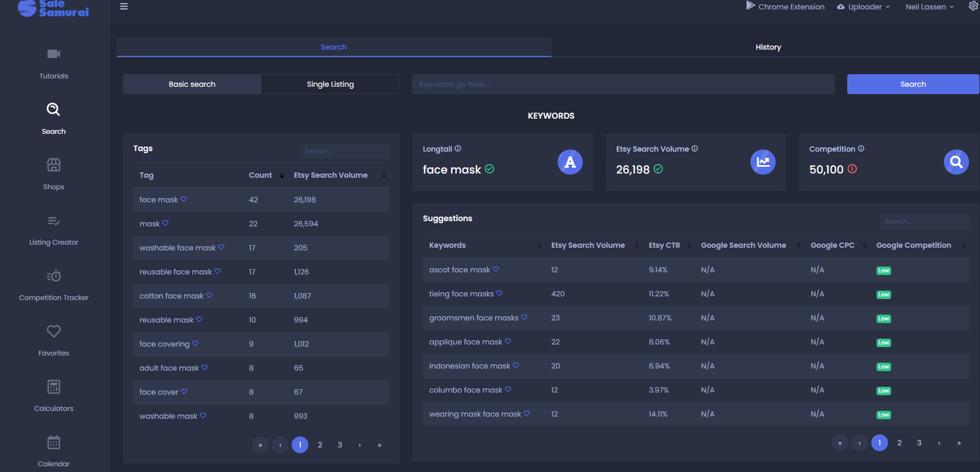Open the Calendar sidebar icon
Viewport: 980px width, 472px height.
pyautogui.click(x=54, y=442)
